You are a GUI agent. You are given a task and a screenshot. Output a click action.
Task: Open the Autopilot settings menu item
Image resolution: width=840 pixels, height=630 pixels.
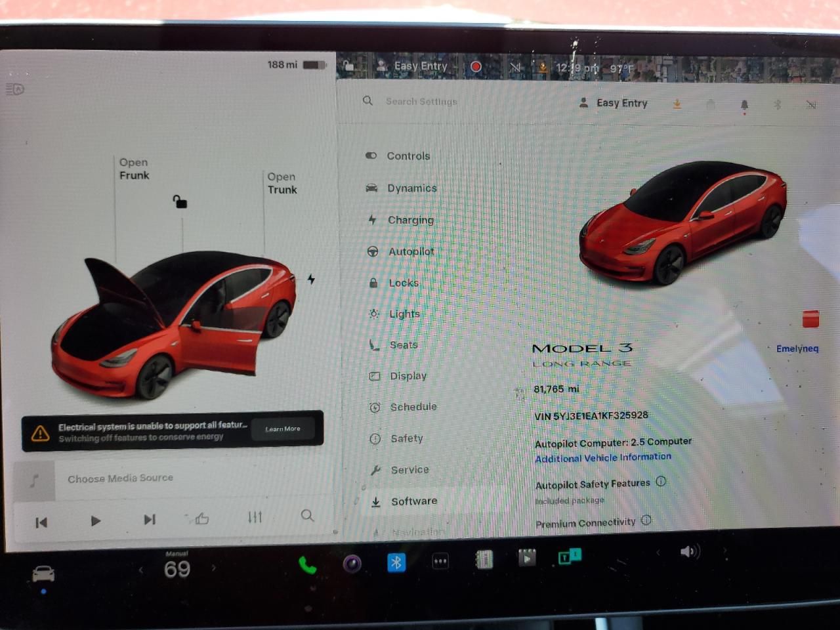(x=411, y=251)
